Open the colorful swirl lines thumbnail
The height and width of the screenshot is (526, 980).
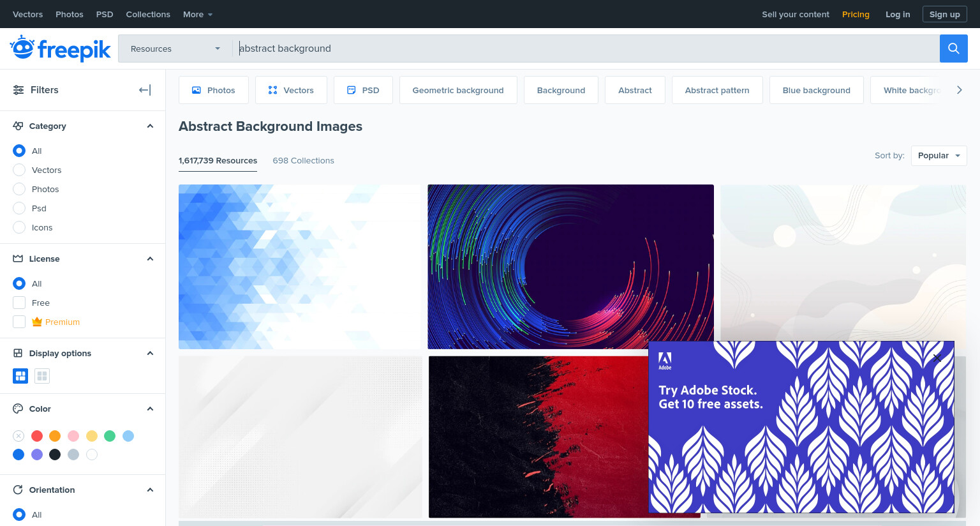(570, 267)
